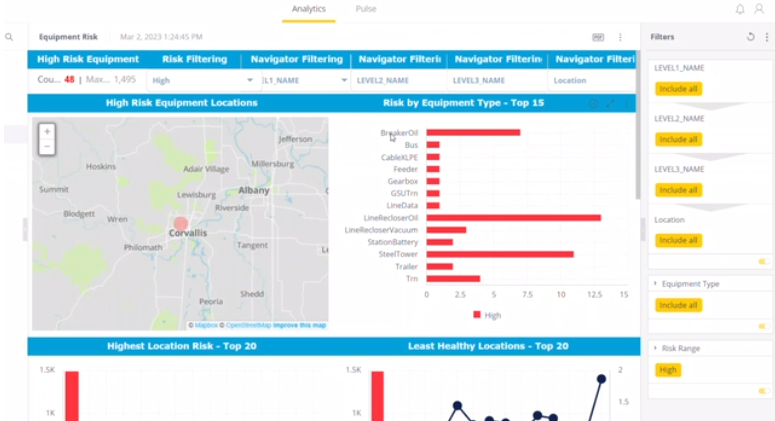775x421 pixels.
Task: Select the Analytics tab
Action: click(x=308, y=9)
